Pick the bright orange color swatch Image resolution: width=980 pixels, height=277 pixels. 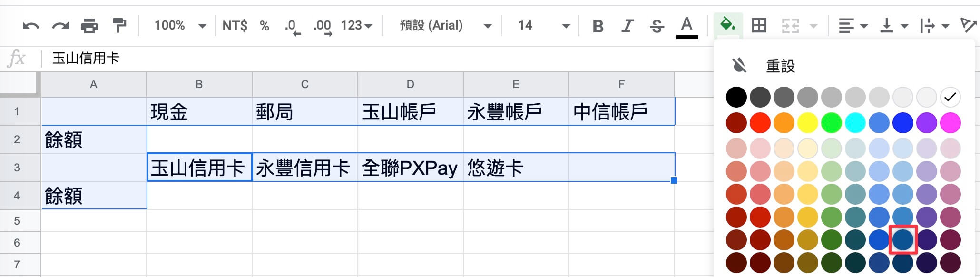pos(784,123)
